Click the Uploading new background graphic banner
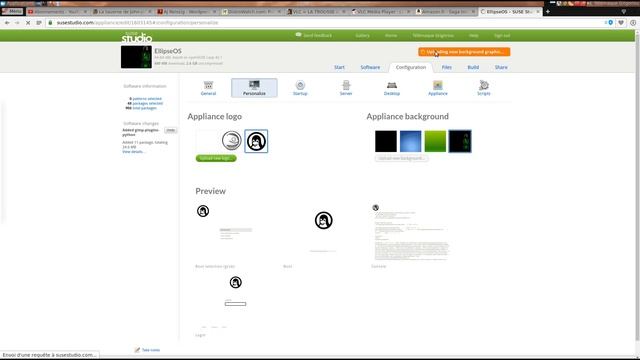This screenshot has width=640, height=360. point(464,52)
